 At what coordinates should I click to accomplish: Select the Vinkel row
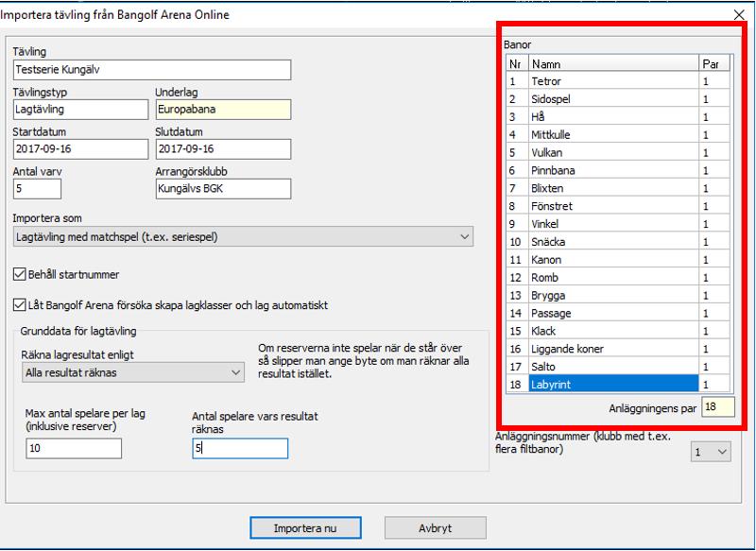point(618,224)
